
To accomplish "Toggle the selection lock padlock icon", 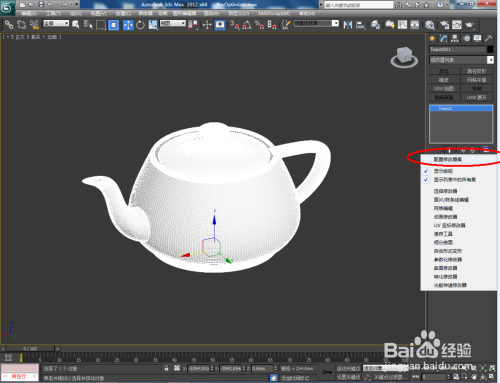I will pyautogui.click(x=166, y=368).
